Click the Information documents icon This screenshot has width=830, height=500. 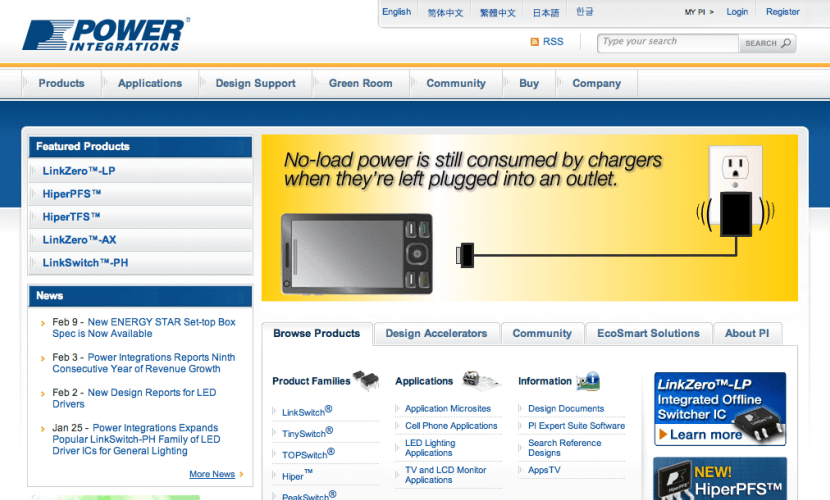(588, 380)
